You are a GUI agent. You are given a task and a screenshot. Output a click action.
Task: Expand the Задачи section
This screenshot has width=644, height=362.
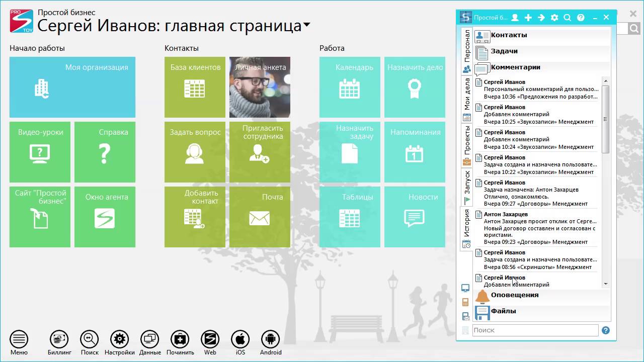[x=541, y=51]
